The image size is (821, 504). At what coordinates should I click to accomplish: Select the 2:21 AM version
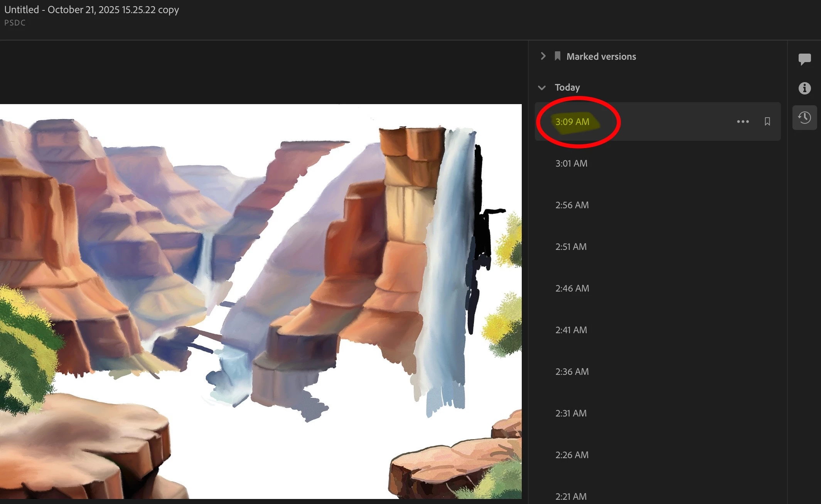[571, 496]
